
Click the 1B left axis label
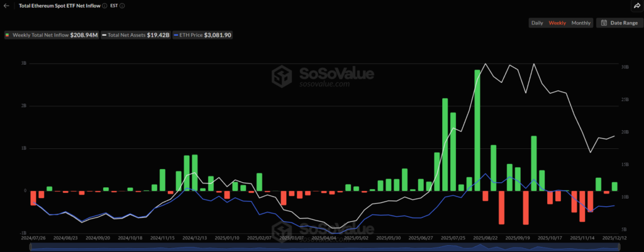pyautogui.click(x=24, y=148)
